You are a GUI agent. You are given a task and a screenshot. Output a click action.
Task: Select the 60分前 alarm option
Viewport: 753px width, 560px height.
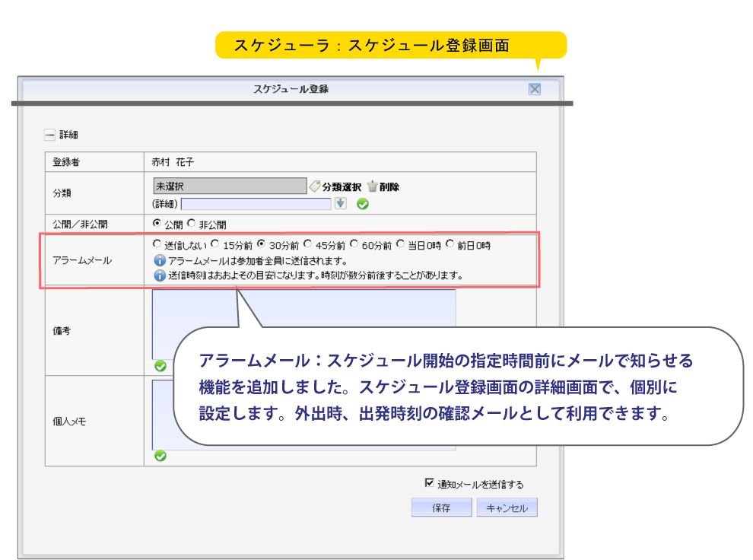coord(354,244)
